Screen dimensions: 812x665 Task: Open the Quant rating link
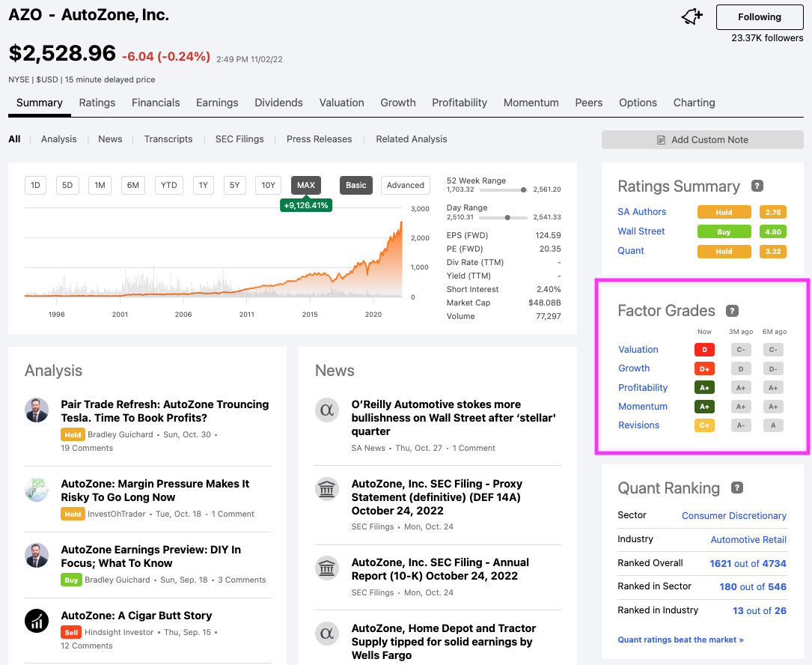tap(631, 250)
